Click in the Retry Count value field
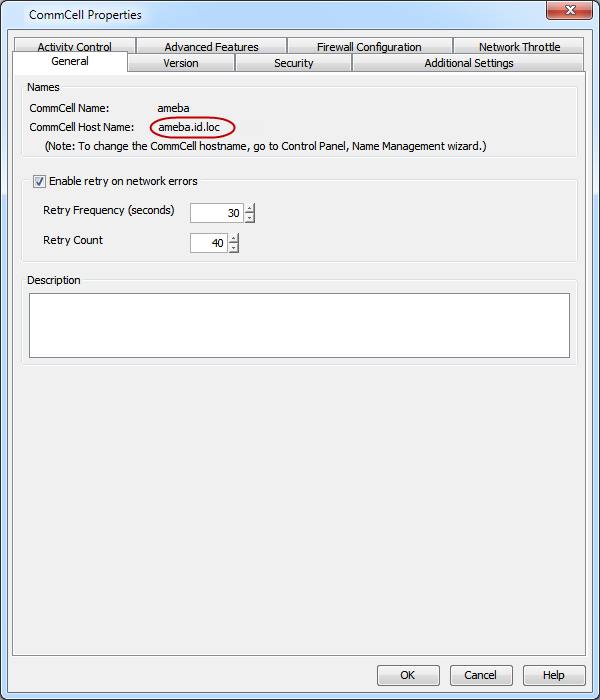The image size is (600, 700). click(208, 243)
